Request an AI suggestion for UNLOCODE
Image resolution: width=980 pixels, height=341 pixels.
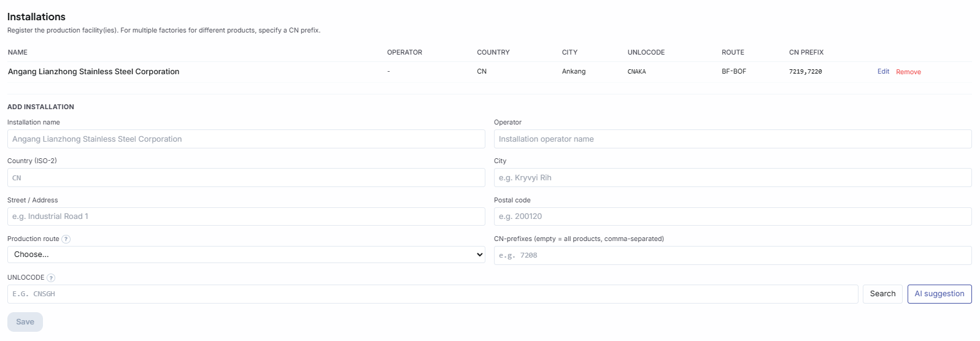pos(939,294)
